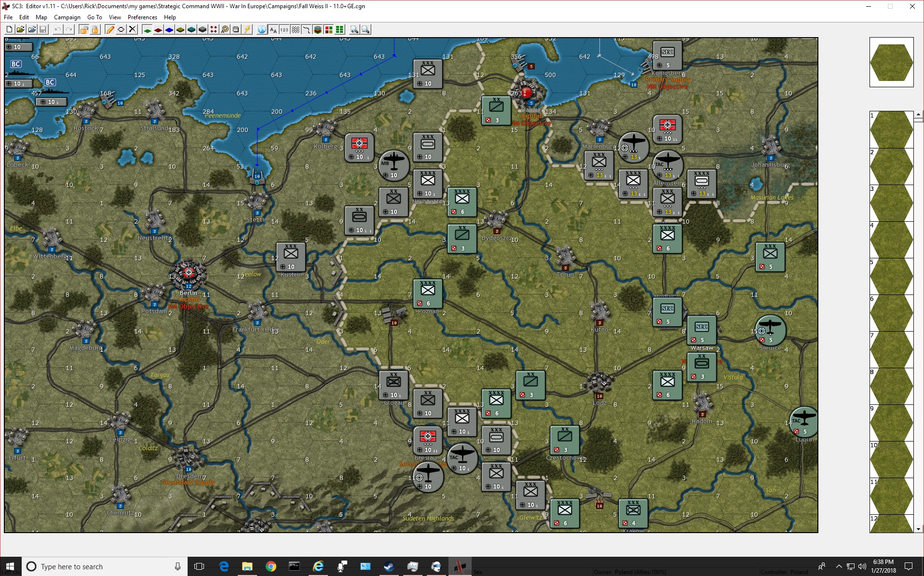Open the Edit menu
The width and height of the screenshot is (924, 576).
(x=24, y=17)
